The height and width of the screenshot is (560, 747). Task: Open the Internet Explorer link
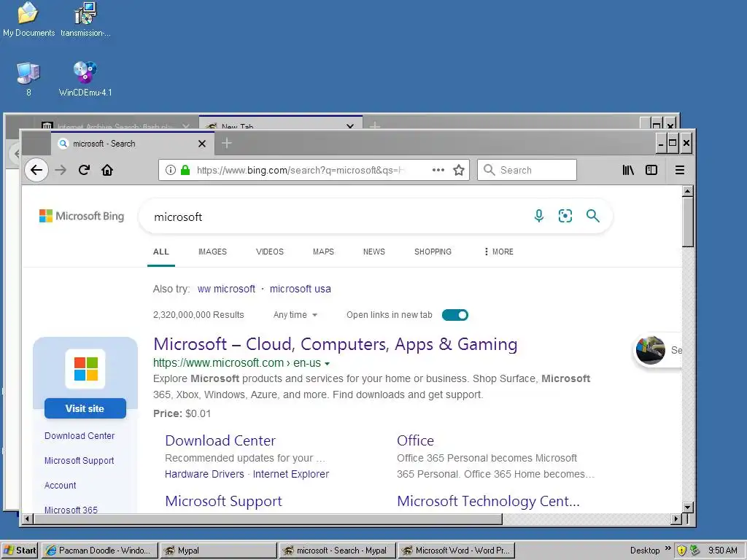(290, 474)
